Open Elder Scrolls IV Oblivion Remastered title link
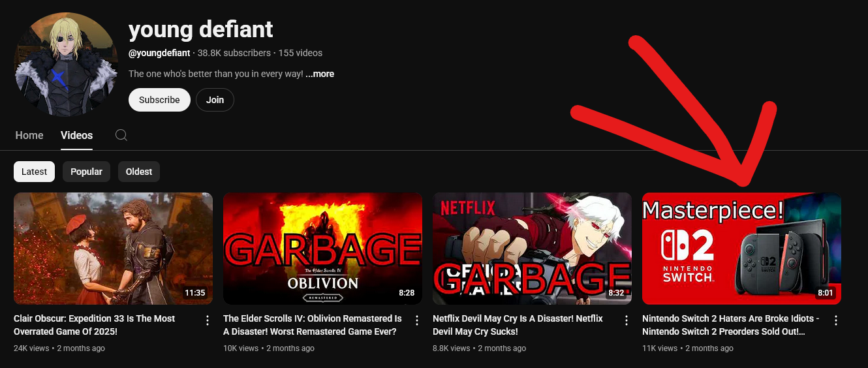868x368 pixels. point(313,325)
